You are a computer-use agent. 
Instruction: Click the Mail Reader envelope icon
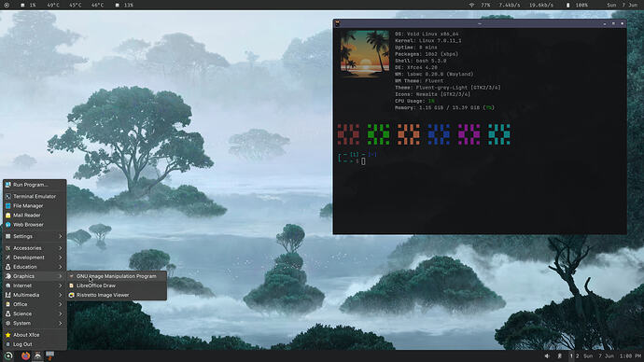pyautogui.click(x=7, y=216)
